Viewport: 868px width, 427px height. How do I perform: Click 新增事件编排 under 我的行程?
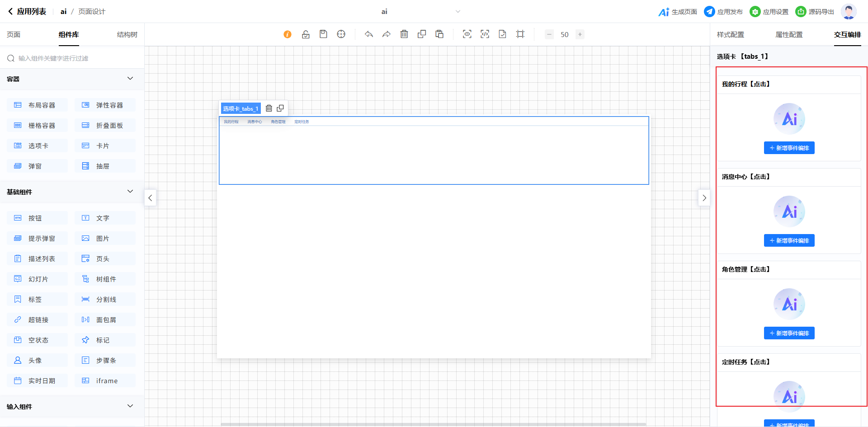[789, 148]
